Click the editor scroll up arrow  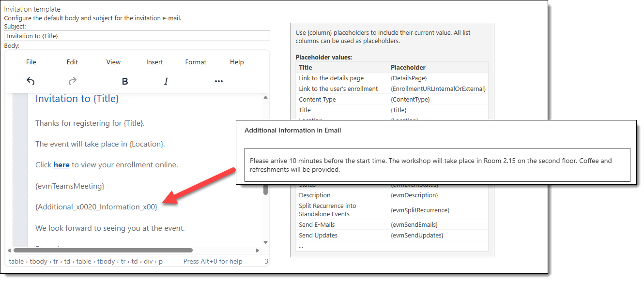[x=265, y=98]
